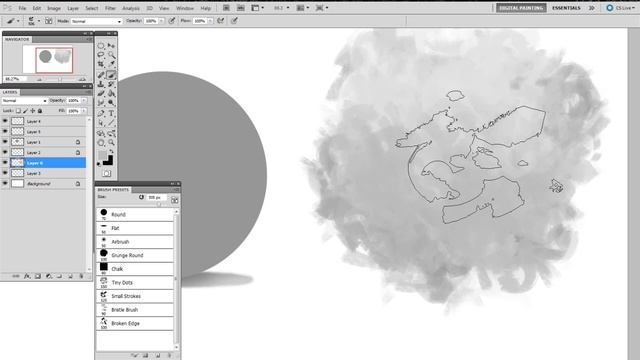Select the Elliptical Marquee tool
The width and height of the screenshot is (640, 360).
tap(101, 46)
